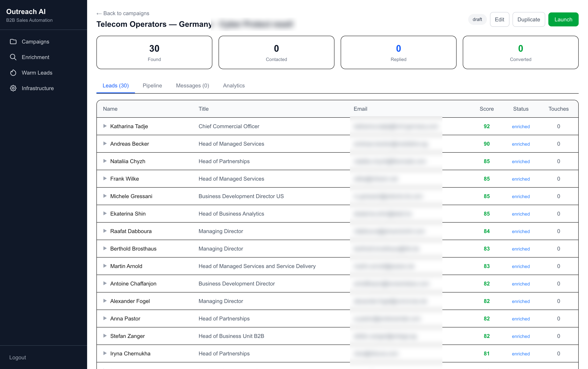The width and height of the screenshot is (588, 369).
Task: Click the draft status badge
Action: (x=477, y=19)
